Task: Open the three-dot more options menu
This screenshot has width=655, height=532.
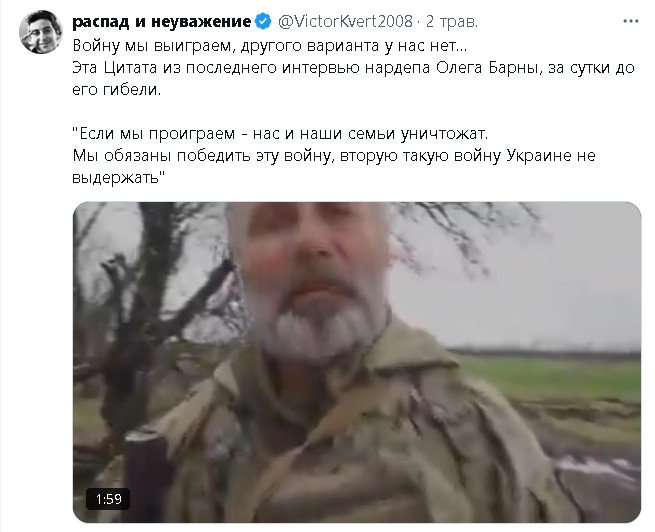Action: pyautogui.click(x=630, y=21)
